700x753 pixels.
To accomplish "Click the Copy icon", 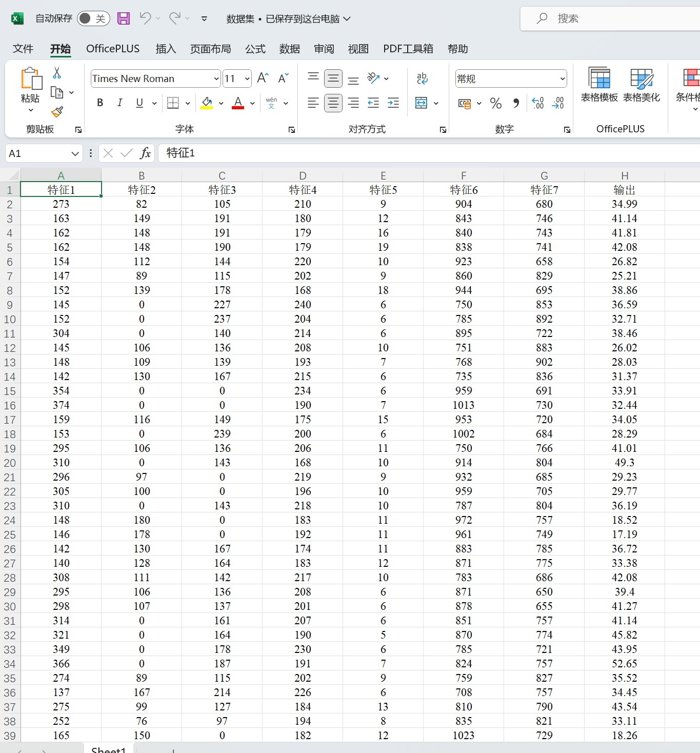I will click(x=57, y=93).
